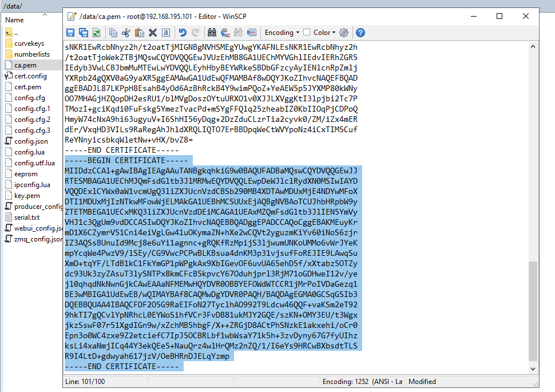The image size is (555, 392).
Task: Minimize the editor window
Action: pos(474,16)
